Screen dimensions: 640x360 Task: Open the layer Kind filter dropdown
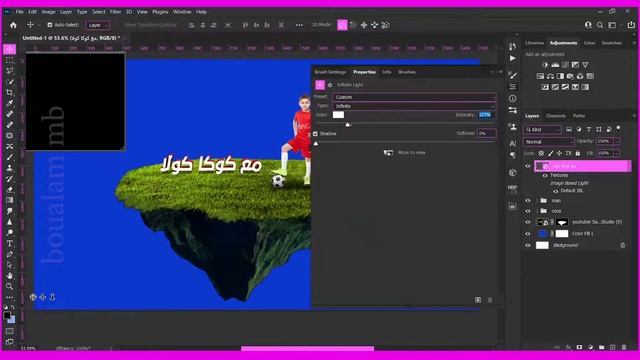[542, 130]
